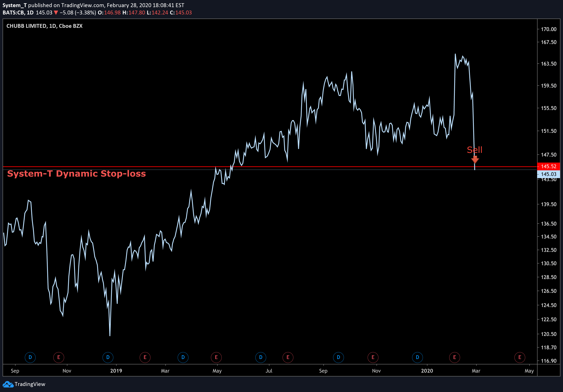Click the 2019 time axis label

tap(116, 371)
